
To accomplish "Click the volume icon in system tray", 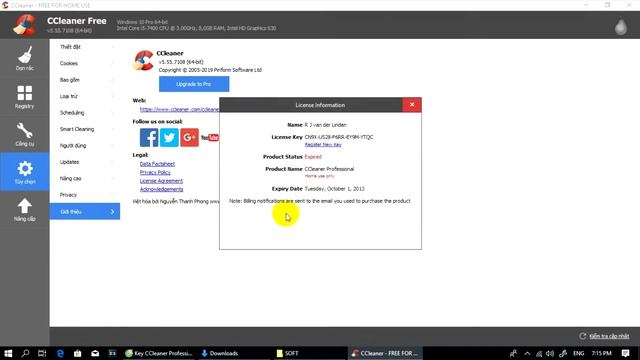I will pos(550,353).
